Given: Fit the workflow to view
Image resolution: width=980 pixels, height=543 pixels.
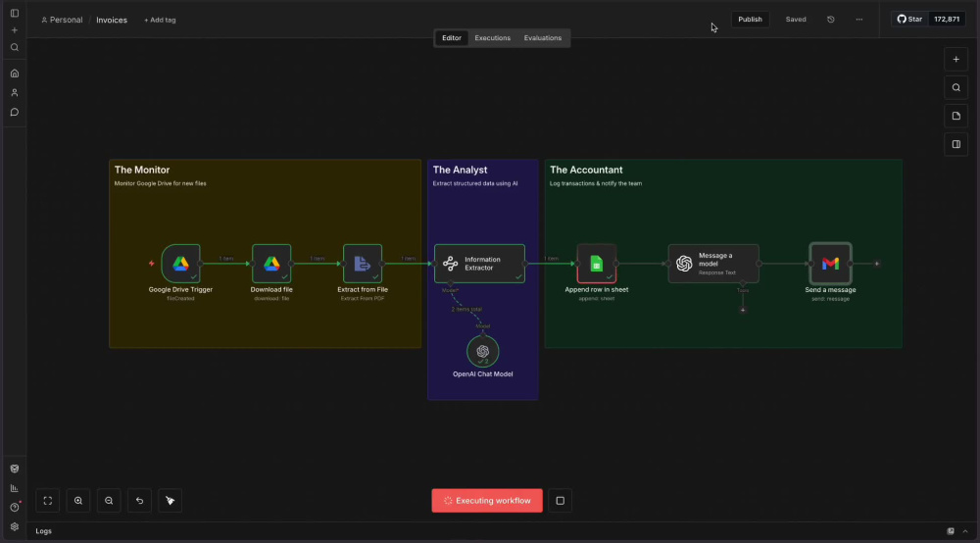Looking at the screenshot, I should pyautogui.click(x=47, y=501).
